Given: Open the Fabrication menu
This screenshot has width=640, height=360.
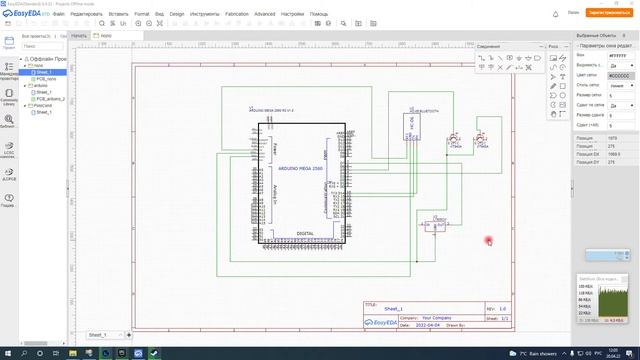Looking at the screenshot, I should coord(237,14).
